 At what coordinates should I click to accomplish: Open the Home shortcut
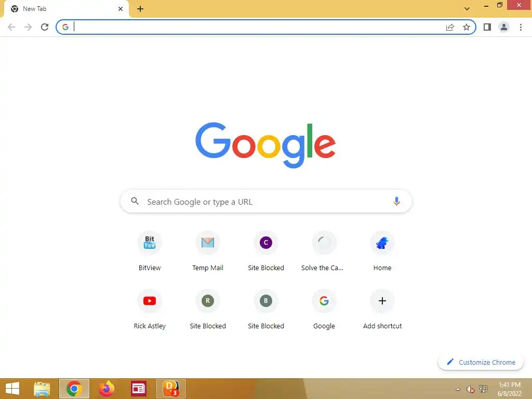click(x=382, y=252)
